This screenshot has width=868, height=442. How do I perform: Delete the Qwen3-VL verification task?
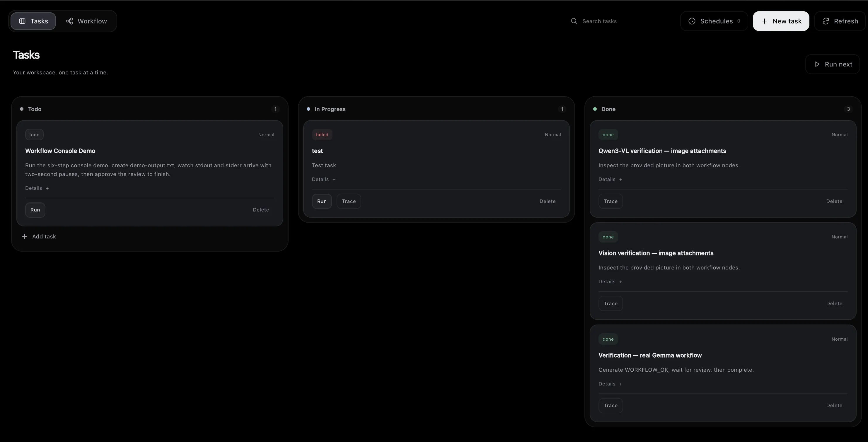tap(834, 201)
